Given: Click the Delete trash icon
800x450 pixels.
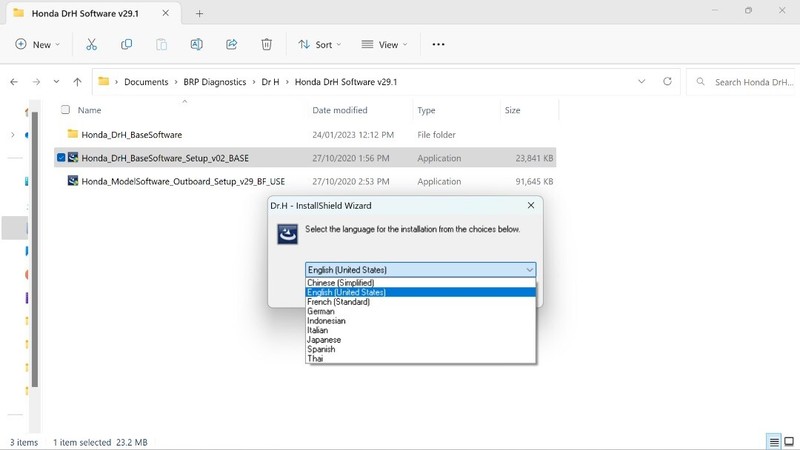Looking at the screenshot, I should point(266,44).
